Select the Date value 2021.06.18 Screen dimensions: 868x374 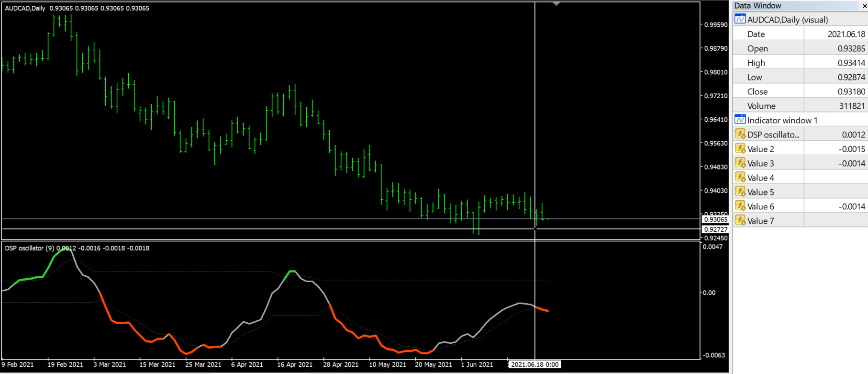pos(846,34)
